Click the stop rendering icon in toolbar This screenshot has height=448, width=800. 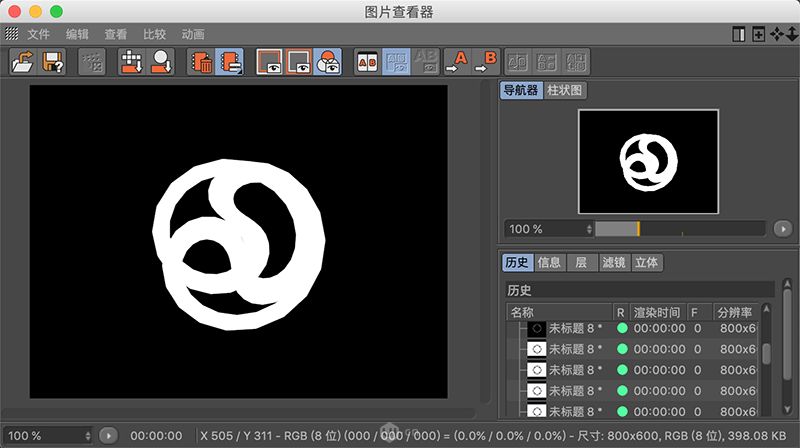pyautogui.click(x=93, y=63)
